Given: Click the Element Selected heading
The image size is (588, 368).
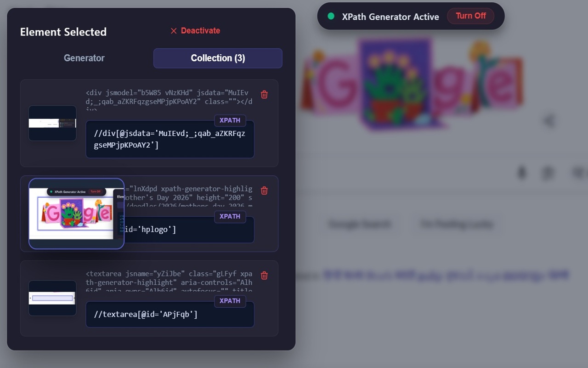Looking at the screenshot, I should tap(63, 32).
